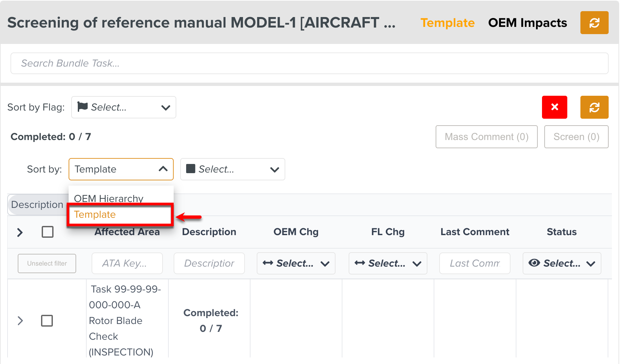The width and height of the screenshot is (629, 364).
Task: Collapse the Sort by Template dropdown
Action: click(163, 169)
